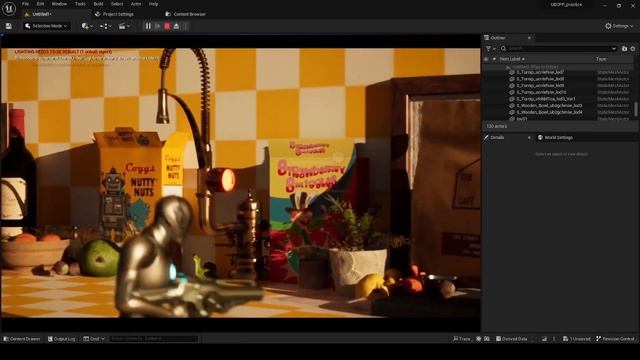Open Revision Control in the status bar
This screenshot has height=360, width=640.
(x=616, y=339)
